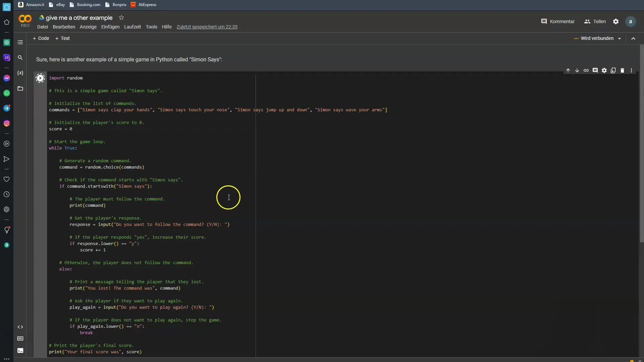Screen dimensions: 644x362
Task: Click the notebook vertical scrollbar
Action: click(642, 144)
